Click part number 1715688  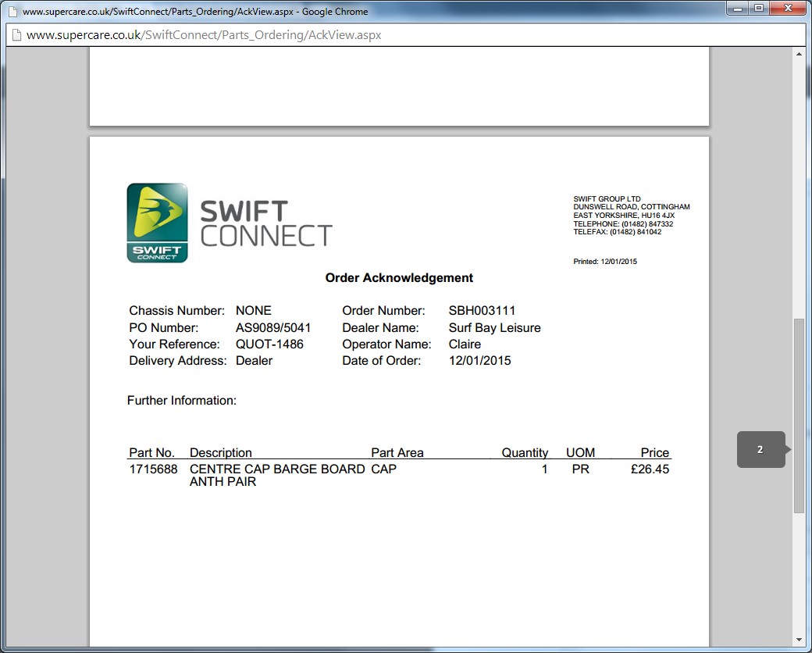153,469
